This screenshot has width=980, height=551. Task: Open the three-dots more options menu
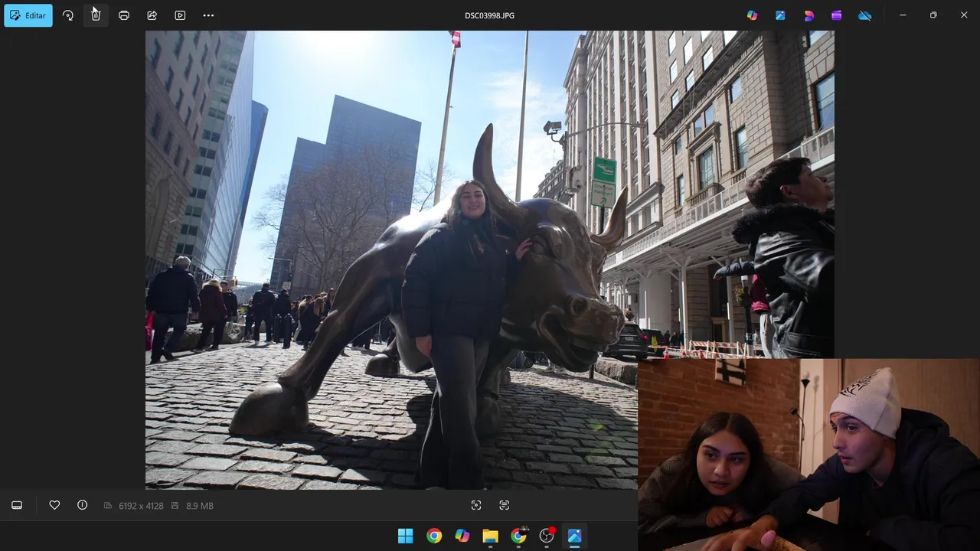coord(208,15)
